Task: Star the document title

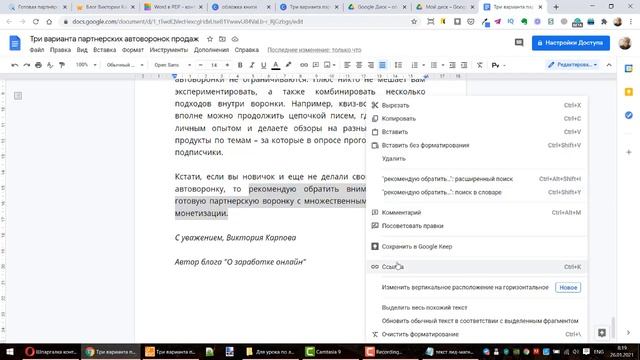Action: (x=210, y=39)
